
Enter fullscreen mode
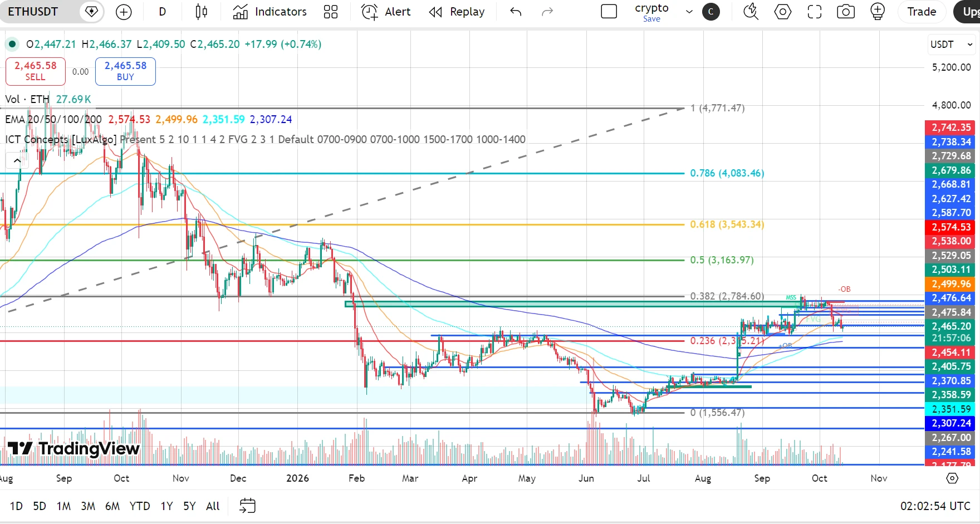pyautogui.click(x=815, y=12)
